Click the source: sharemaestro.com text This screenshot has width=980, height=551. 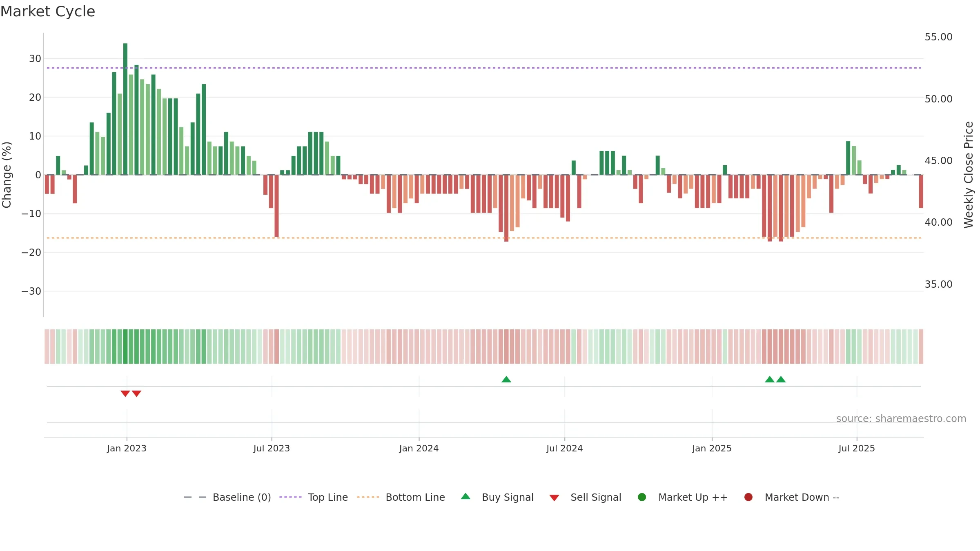[x=901, y=418]
